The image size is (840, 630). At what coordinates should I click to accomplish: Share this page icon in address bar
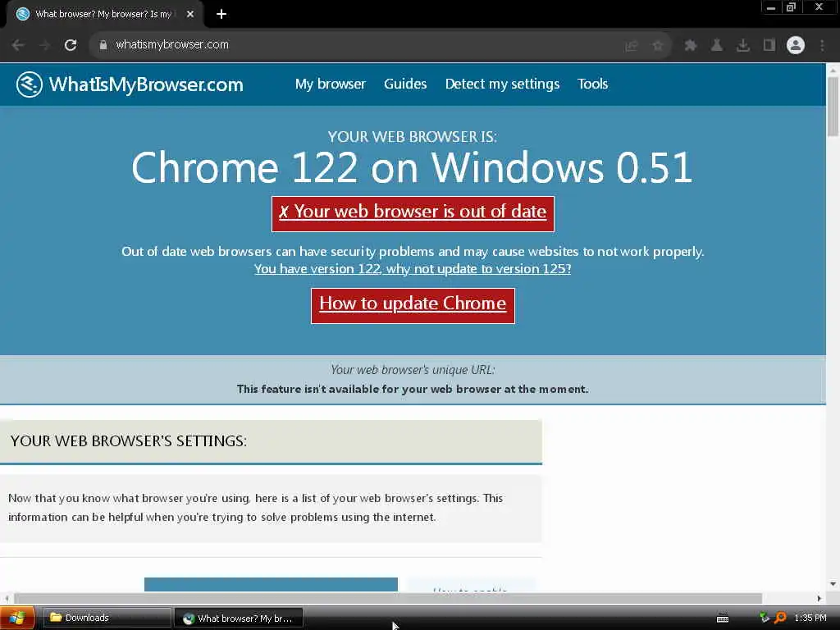click(x=632, y=46)
